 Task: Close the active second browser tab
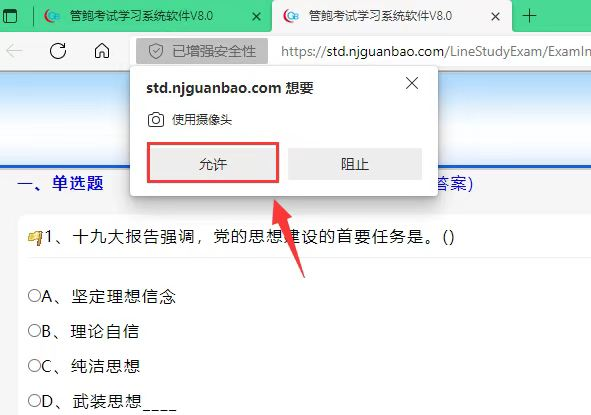(496, 16)
